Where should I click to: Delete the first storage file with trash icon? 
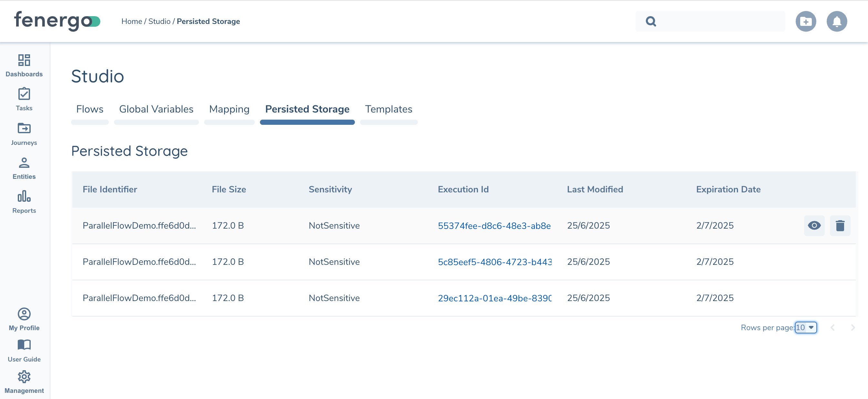pos(840,225)
